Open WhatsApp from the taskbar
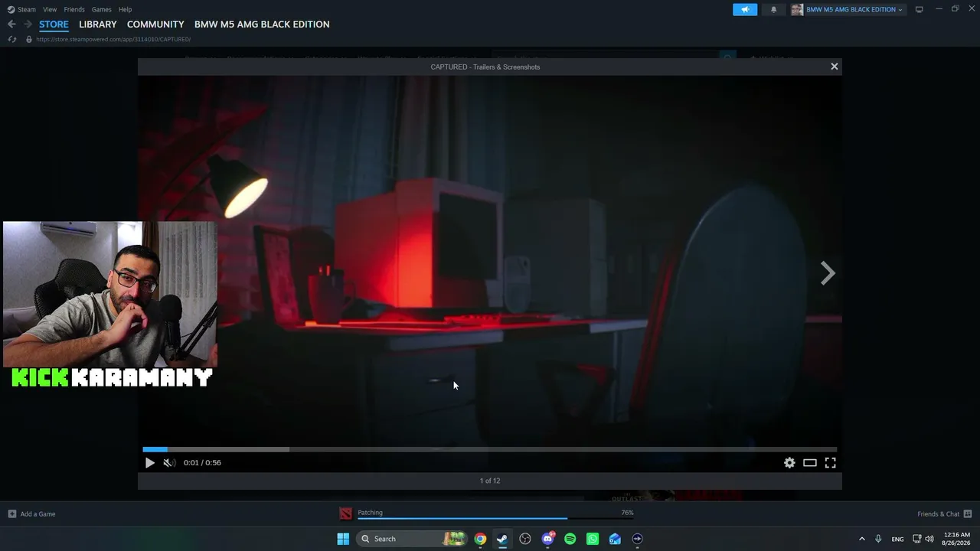 593,539
